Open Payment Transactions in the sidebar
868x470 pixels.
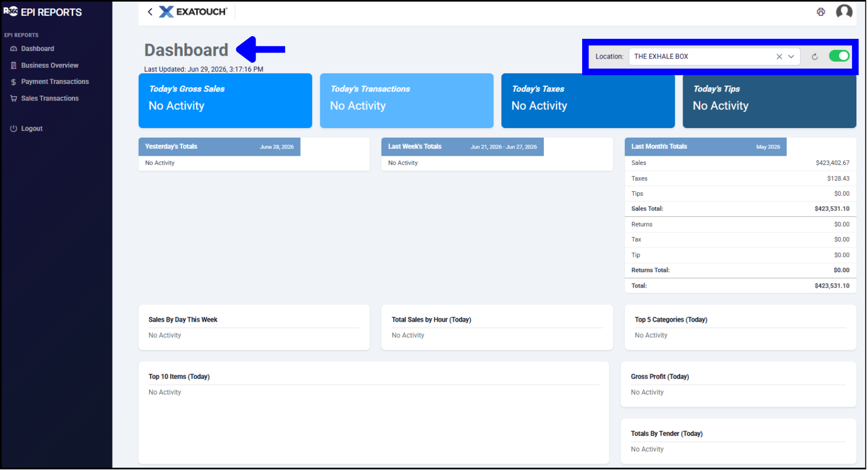(55, 82)
